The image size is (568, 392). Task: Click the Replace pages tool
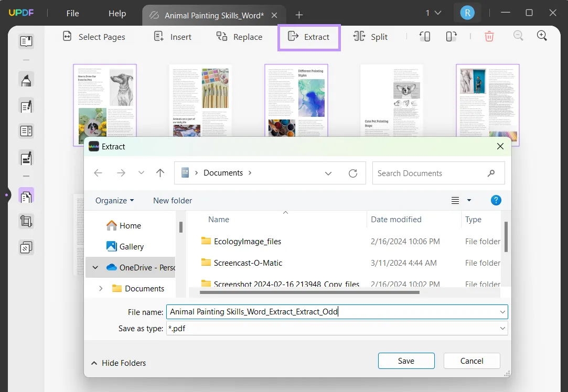coord(239,37)
